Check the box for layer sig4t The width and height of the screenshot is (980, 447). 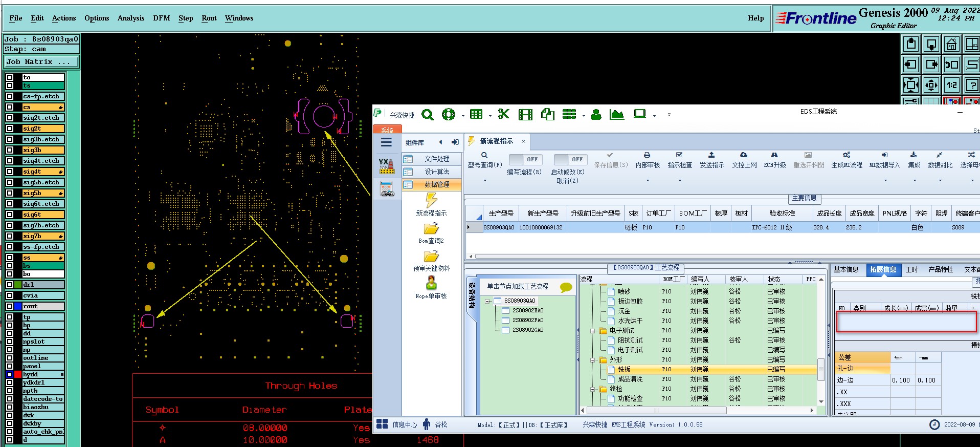point(10,172)
